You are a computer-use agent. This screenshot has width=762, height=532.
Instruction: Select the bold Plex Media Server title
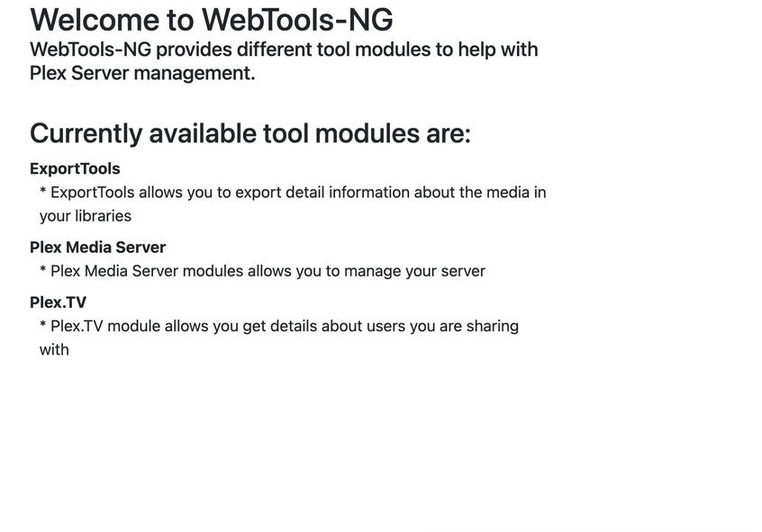click(x=97, y=247)
